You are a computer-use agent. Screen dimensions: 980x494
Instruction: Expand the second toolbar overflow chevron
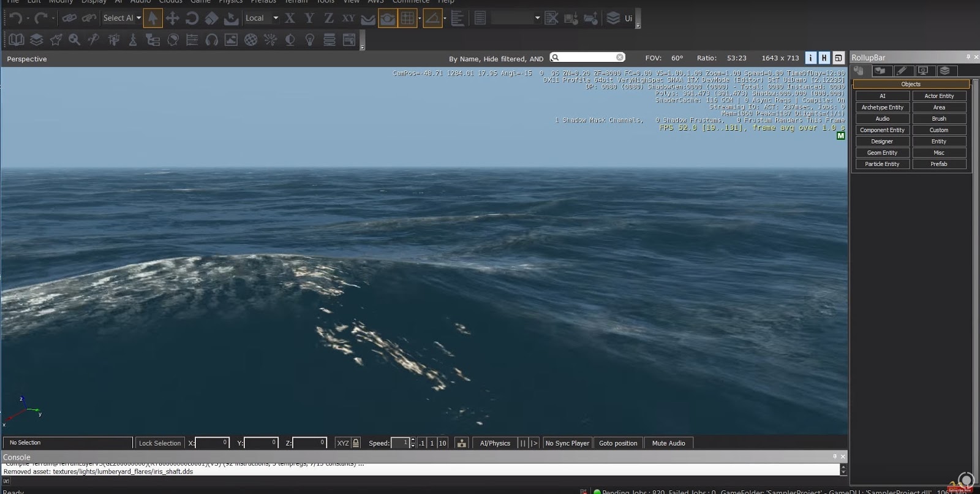coord(362,47)
